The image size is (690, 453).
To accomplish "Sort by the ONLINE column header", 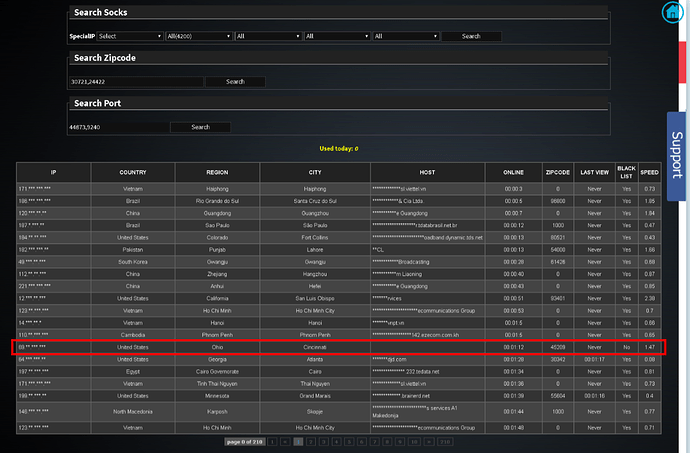I will click(x=514, y=172).
